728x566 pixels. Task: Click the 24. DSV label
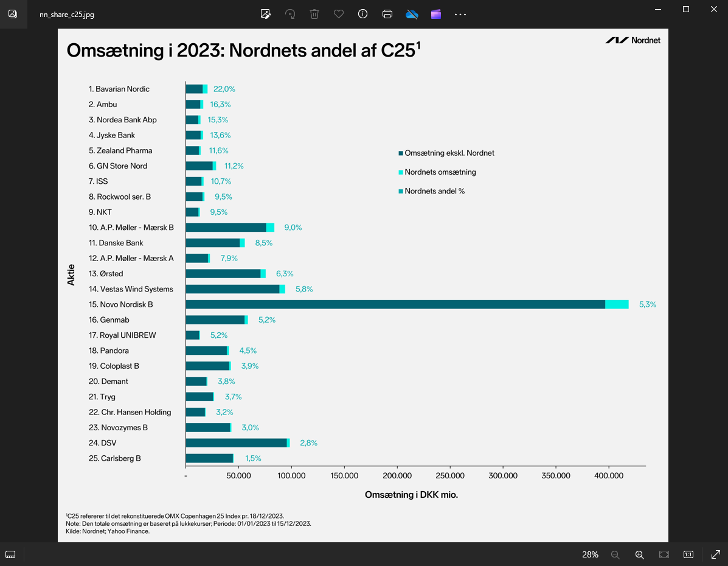102,443
